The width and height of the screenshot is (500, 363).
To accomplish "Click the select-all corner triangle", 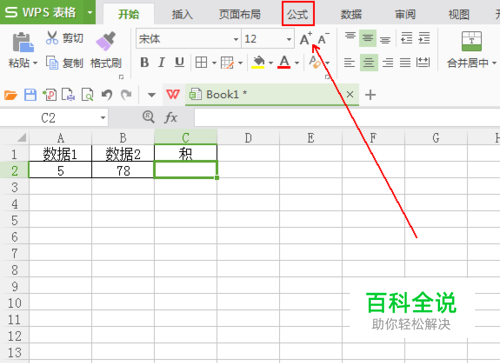I will [21, 137].
